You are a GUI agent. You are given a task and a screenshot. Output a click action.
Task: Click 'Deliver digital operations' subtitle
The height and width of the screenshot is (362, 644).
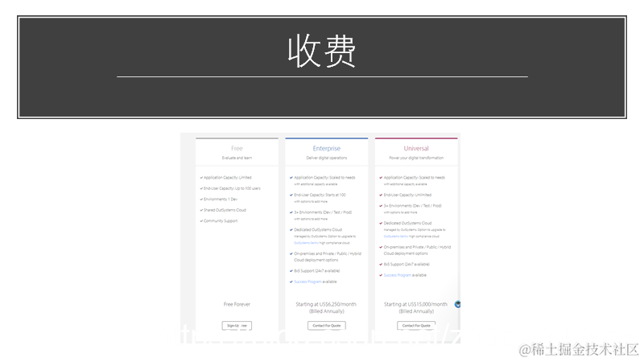[327, 158]
